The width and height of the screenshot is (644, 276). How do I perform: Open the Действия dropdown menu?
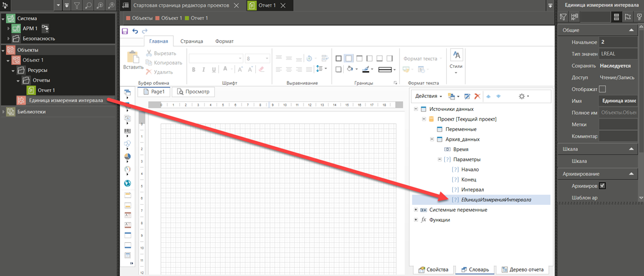(428, 96)
